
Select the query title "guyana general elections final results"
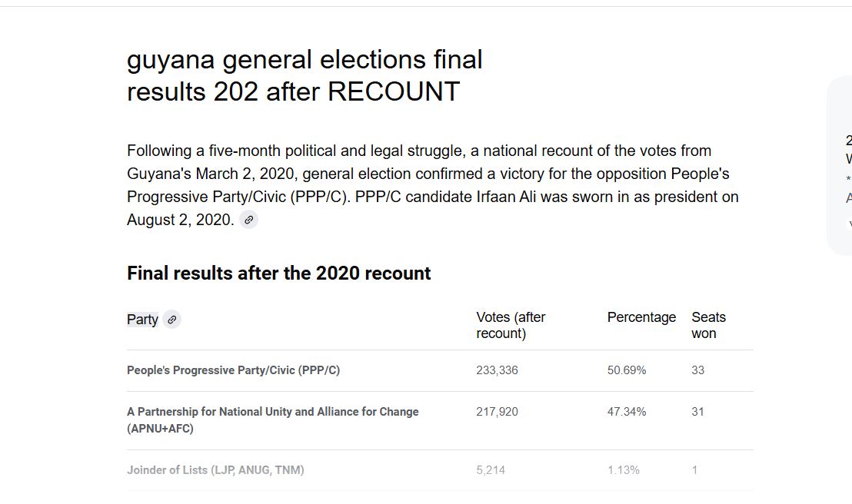(x=305, y=75)
